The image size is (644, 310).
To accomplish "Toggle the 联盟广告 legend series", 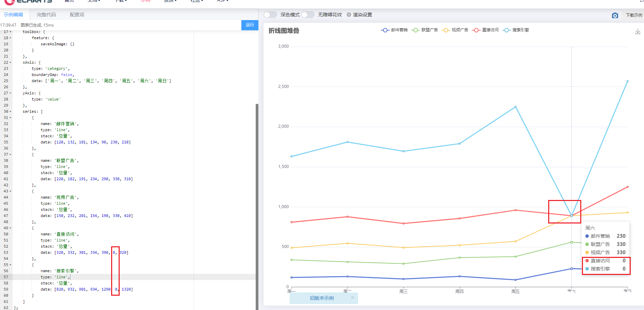I will coord(424,30).
